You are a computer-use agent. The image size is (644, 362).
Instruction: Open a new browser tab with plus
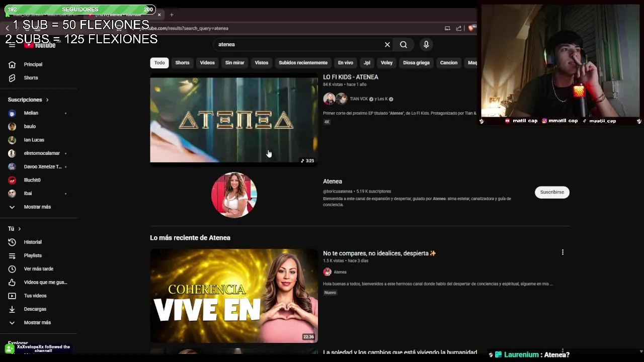[172, 15]
